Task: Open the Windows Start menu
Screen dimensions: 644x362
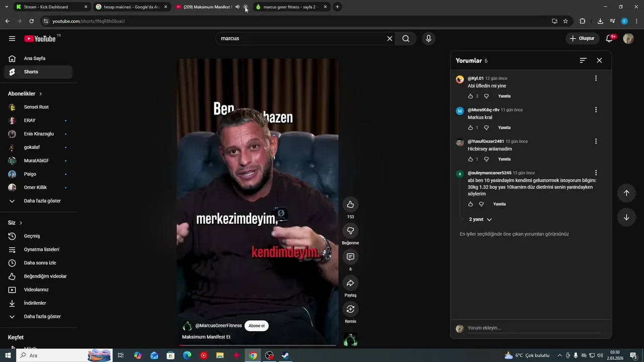Action: point(8,355)
